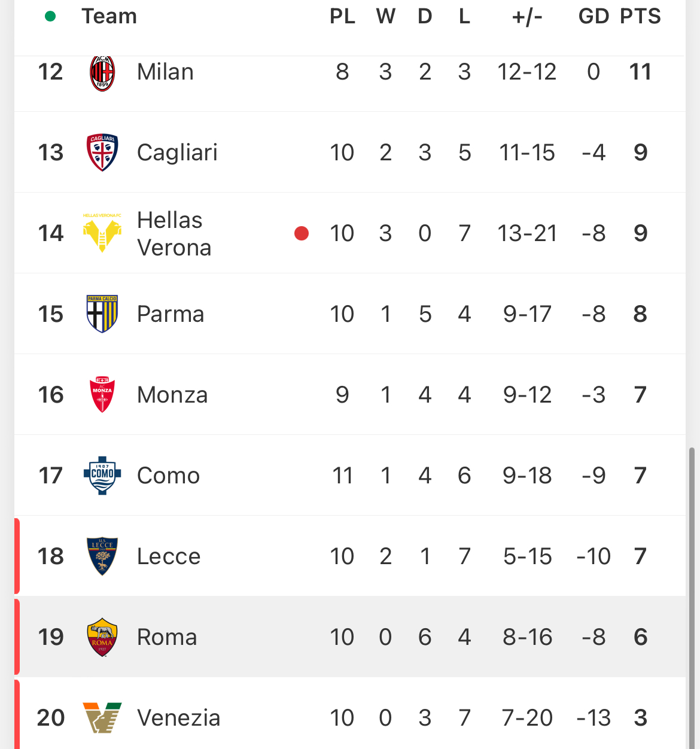Click the red live dot beside Hellas Verona
This screenshot has width=700, height=749.
pyautogui.click(x=302, y=233)
